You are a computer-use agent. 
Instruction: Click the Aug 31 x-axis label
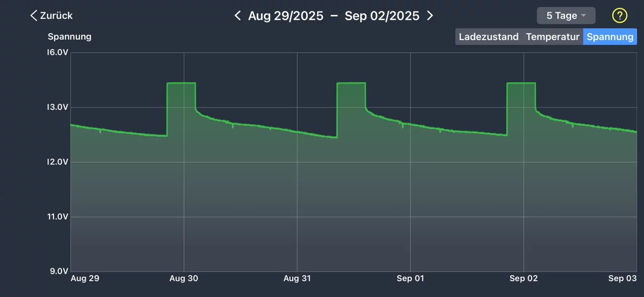[297, 279]
